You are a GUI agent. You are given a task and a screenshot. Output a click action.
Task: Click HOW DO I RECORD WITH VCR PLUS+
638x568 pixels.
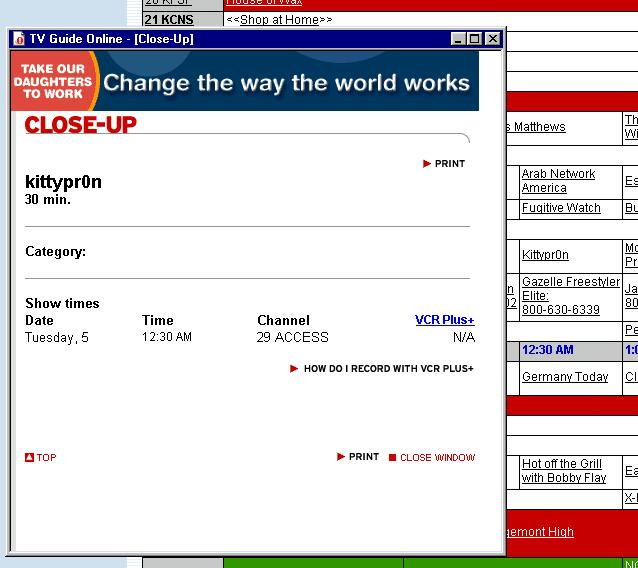pos(389,369)
